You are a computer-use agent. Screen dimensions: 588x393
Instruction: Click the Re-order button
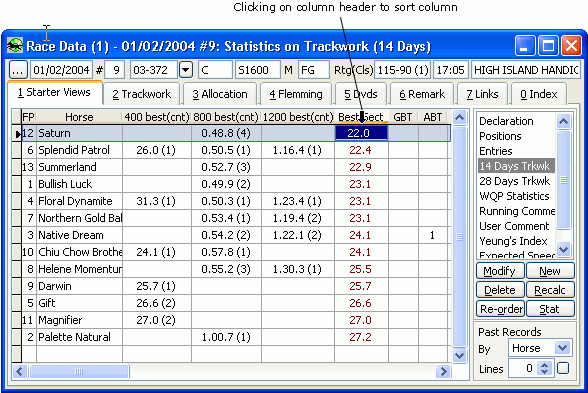(501, 309)
